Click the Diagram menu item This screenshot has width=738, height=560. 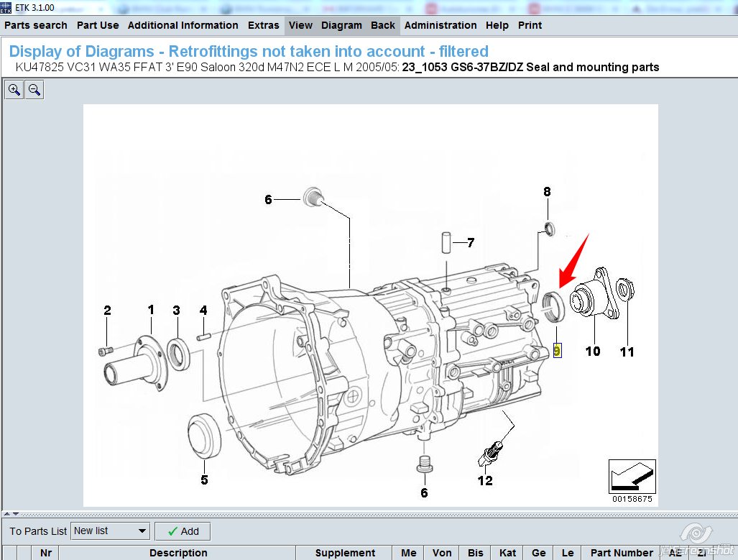point(341,25)
